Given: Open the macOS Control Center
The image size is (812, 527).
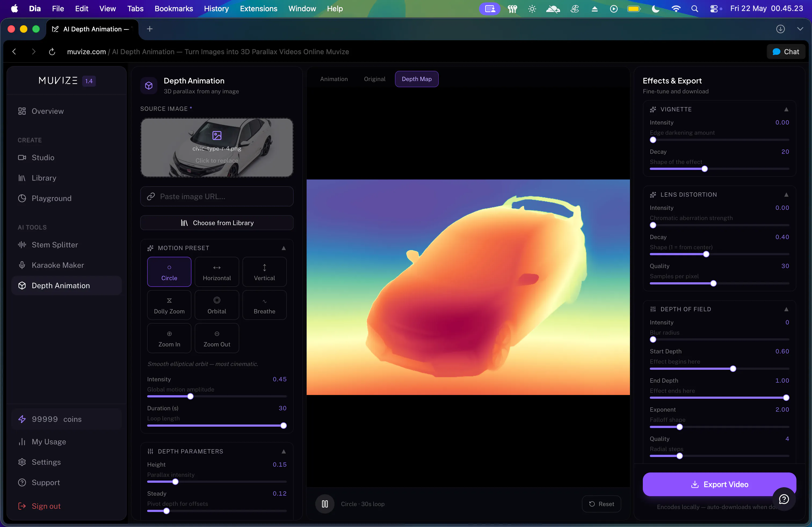Looking at the screenshot, I should point(714,9).
